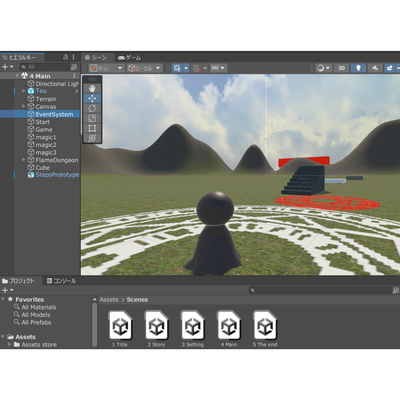Screen dimensions: 400x400
Task: Select the Rotate tool
Action: [x=92, y=108]
